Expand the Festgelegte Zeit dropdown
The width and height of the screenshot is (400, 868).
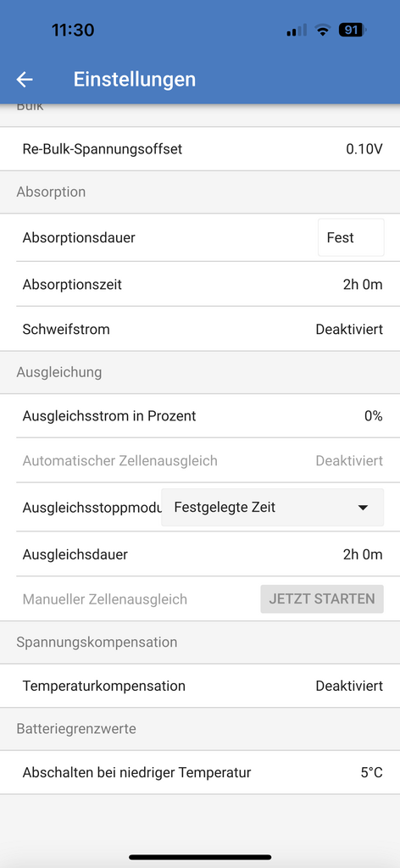[272, 507]
